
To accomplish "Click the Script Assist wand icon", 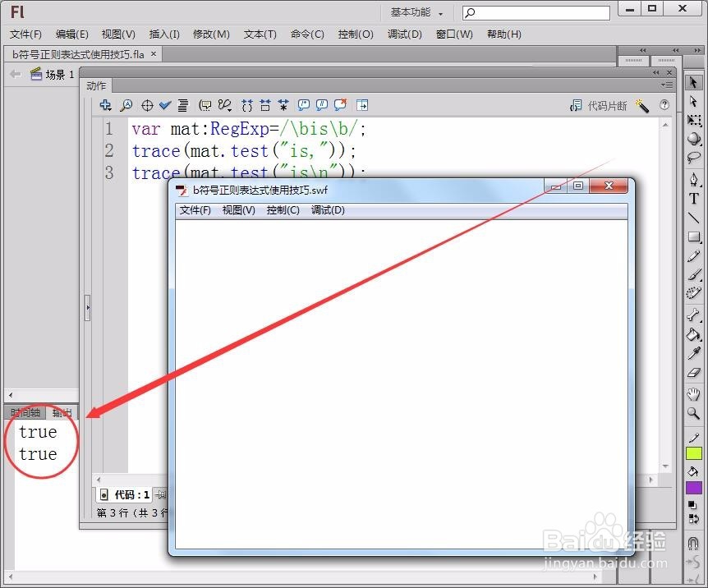I will pyautogui.click(x=642, y=106).
